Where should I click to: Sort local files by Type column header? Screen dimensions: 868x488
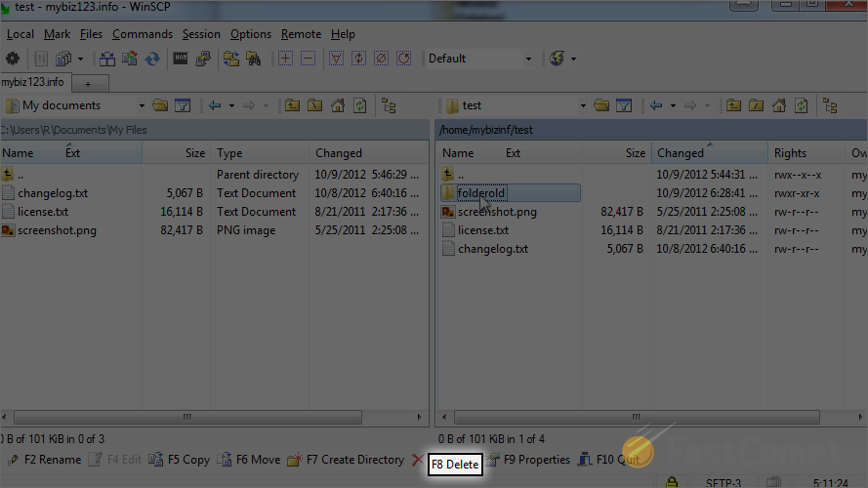pyautogui.click(x=259, y=152)
